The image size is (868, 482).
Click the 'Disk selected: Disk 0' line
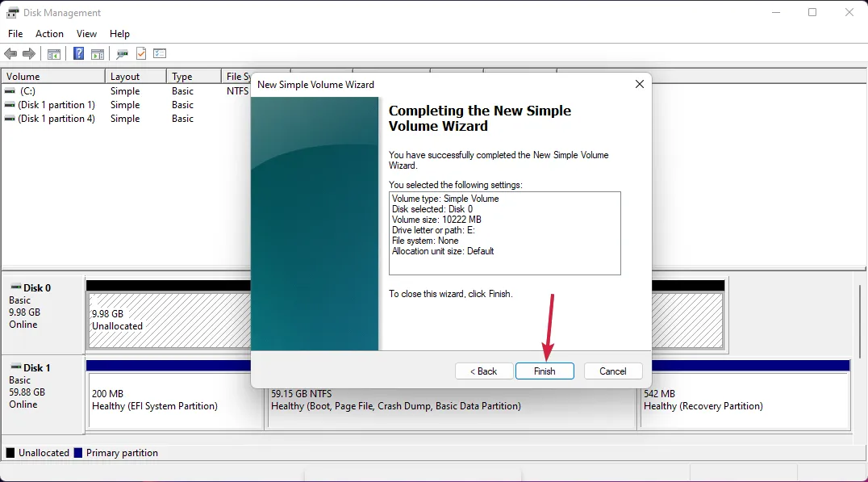432,209
